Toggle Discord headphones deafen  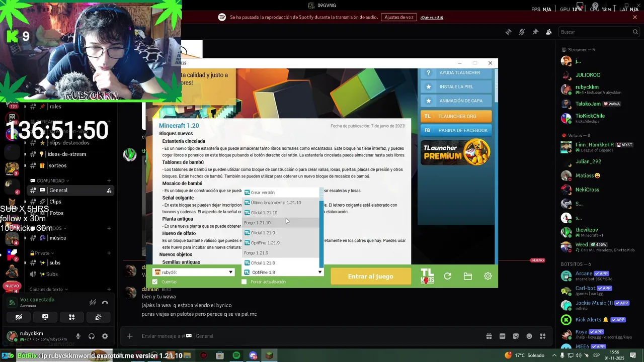(92, 336)
